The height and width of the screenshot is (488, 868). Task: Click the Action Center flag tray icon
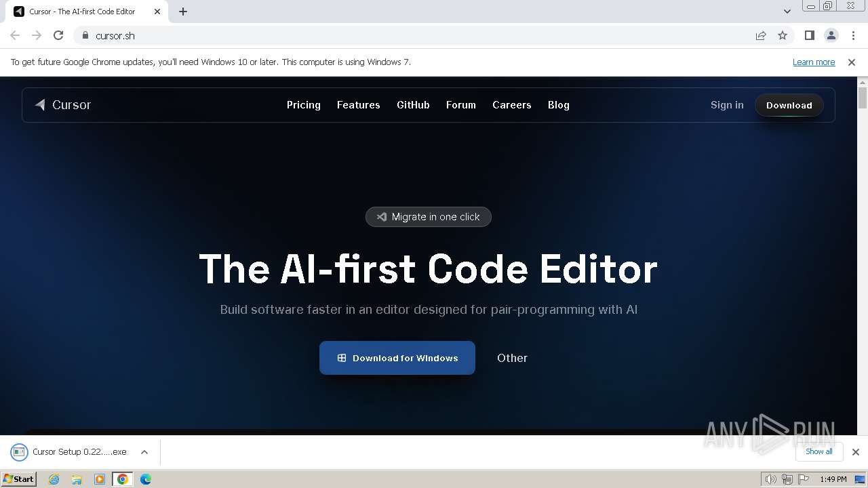[x=804, y=479]
